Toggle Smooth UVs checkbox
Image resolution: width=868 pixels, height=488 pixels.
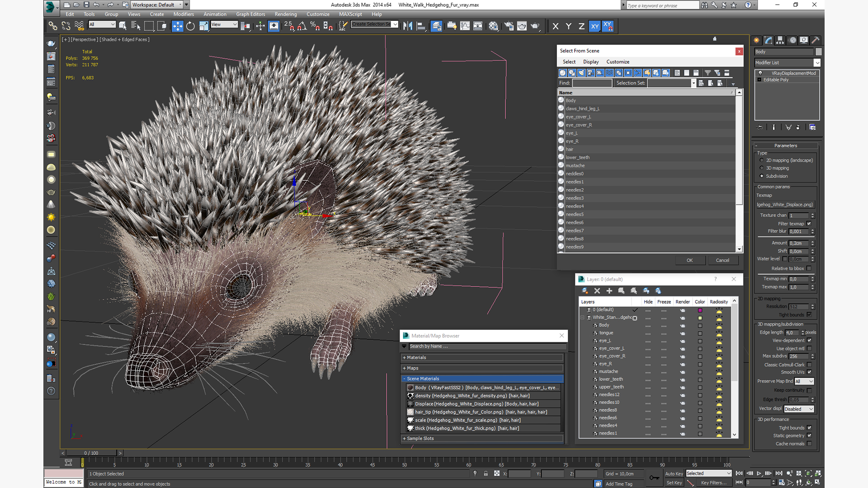809,372
